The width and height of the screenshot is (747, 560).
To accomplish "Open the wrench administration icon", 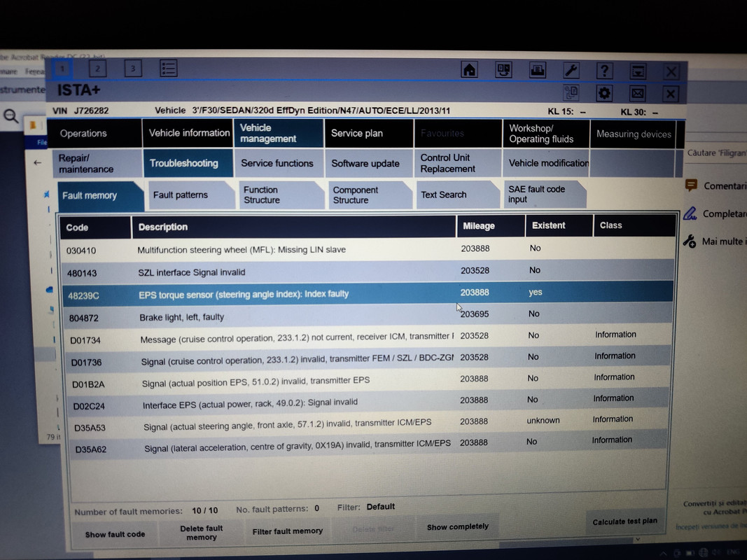I will [x=571, y=71].
